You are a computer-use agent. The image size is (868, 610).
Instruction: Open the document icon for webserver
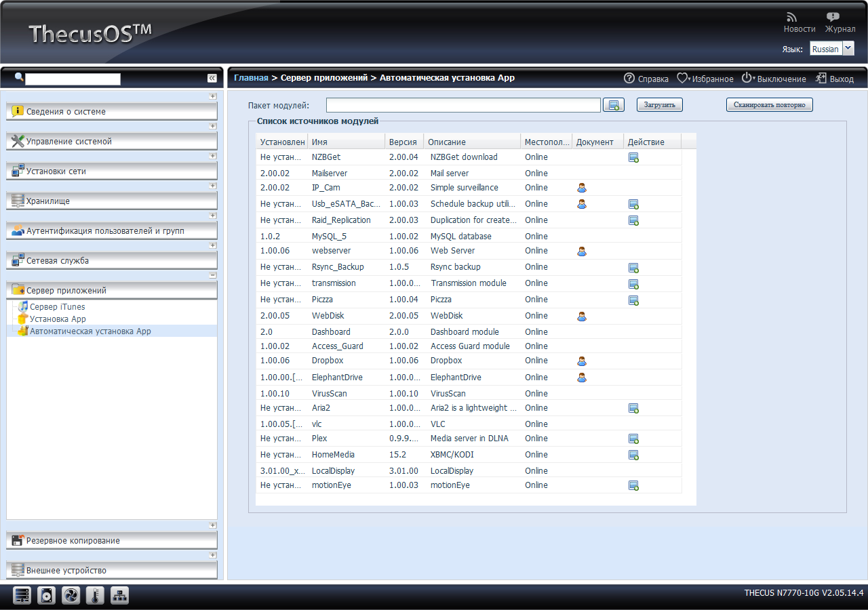pos(581,251)
